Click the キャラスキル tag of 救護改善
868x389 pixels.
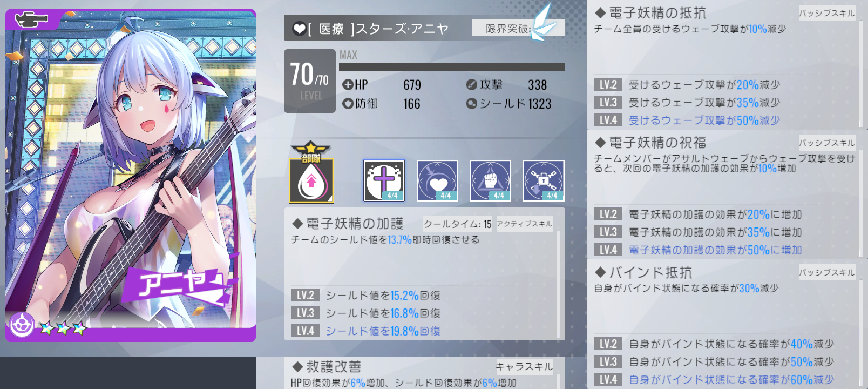pos(524,367)
